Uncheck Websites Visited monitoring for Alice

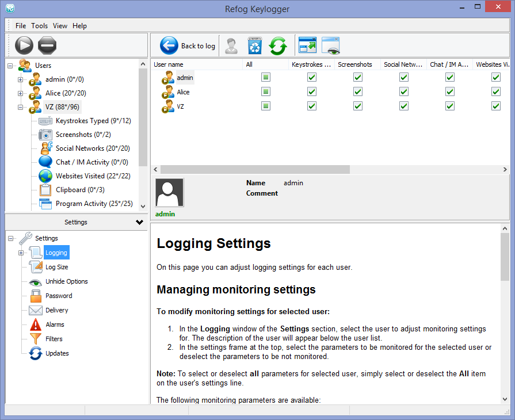[x=495, y=91]
